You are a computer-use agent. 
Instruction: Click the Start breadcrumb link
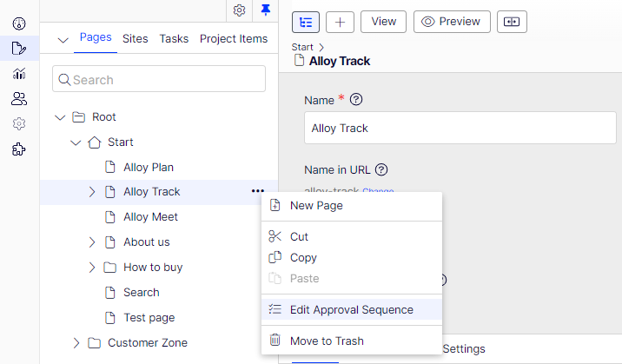pos(302,47)
